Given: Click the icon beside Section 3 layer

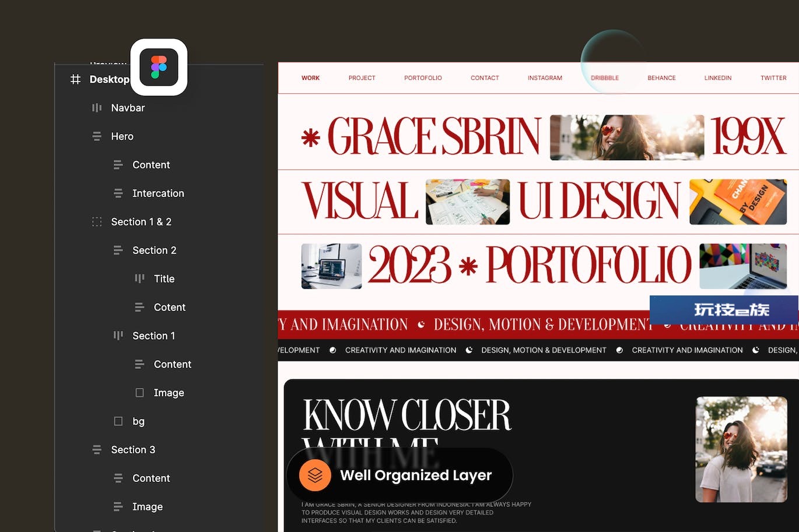Looking at the screenshot, I should (x=97, y=450).
